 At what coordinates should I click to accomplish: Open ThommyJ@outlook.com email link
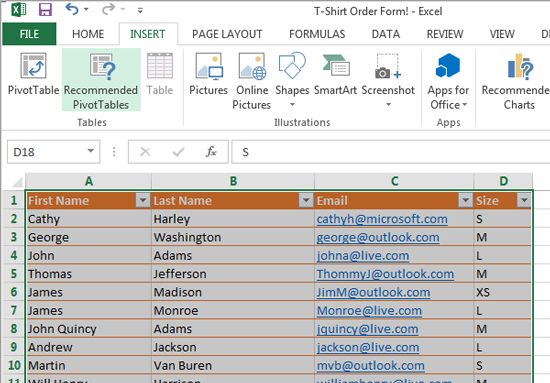(385, 274)
